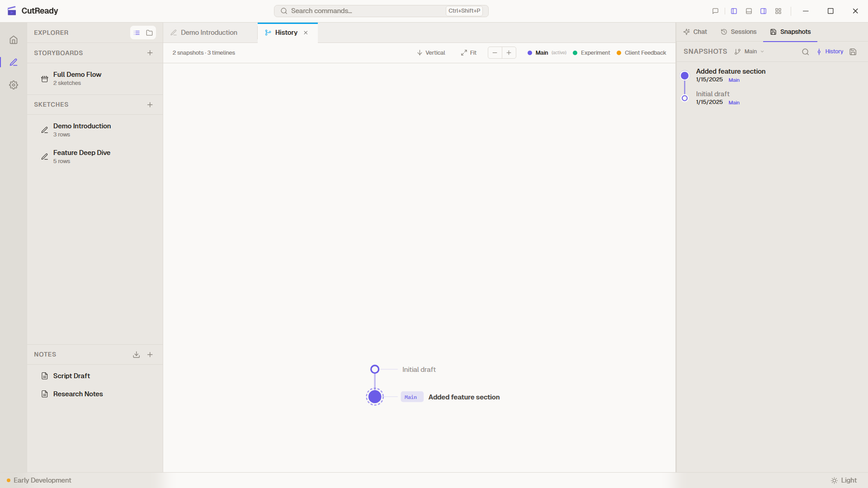Search snapshots with magnifier icon
Viewport: 868px width, 488px height.
pos(805,52)
